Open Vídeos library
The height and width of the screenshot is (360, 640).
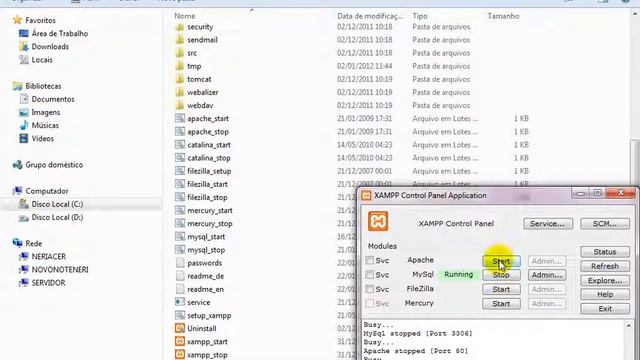pos(43,138)
